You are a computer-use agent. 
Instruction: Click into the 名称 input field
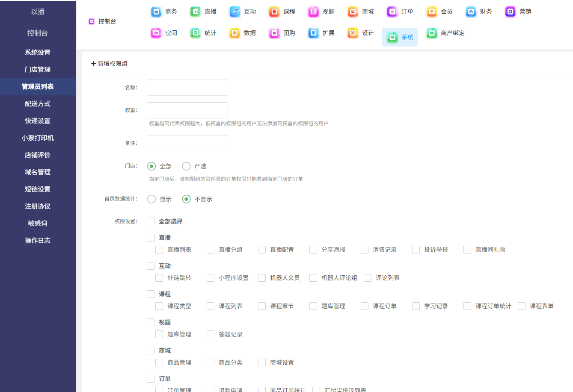187,88
